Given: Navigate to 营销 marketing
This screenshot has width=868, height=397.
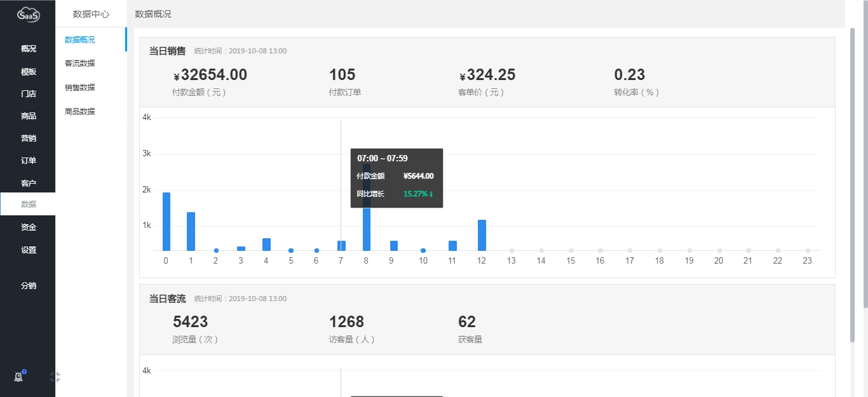Looking at the screenshot, I should (x=28, y=138).
